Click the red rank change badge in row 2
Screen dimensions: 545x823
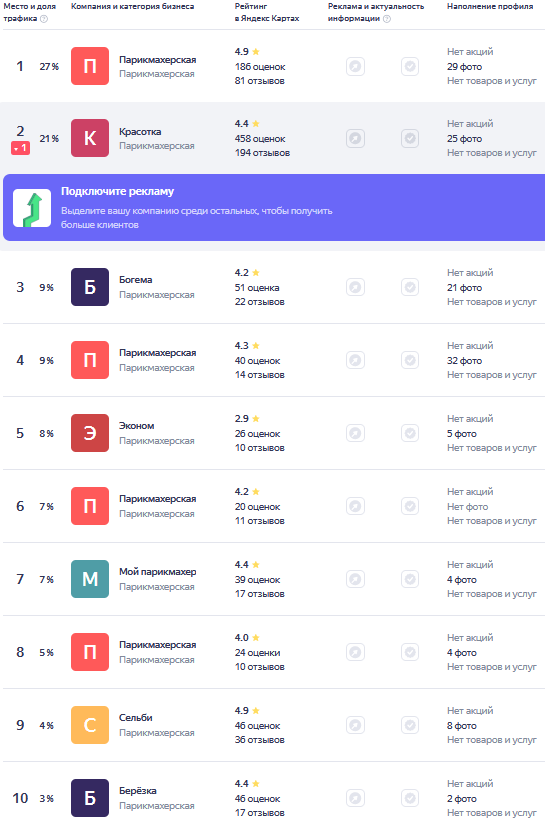[x=20, y=149]
